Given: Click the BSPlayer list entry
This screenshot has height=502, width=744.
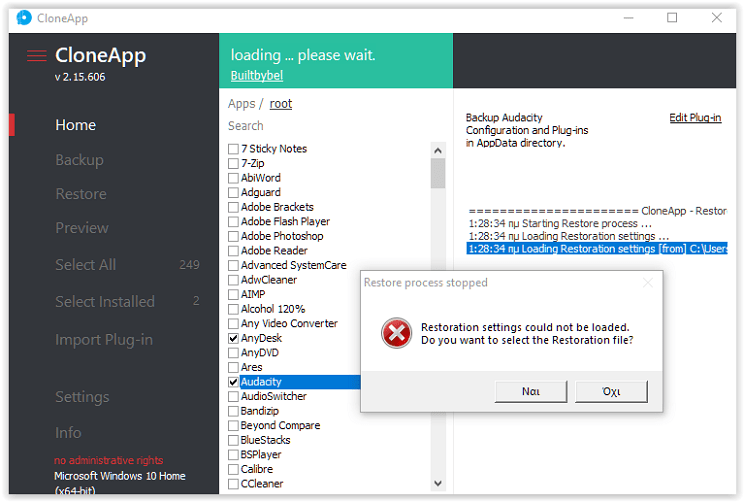Looking at the screenshot, I should [260, 455].
